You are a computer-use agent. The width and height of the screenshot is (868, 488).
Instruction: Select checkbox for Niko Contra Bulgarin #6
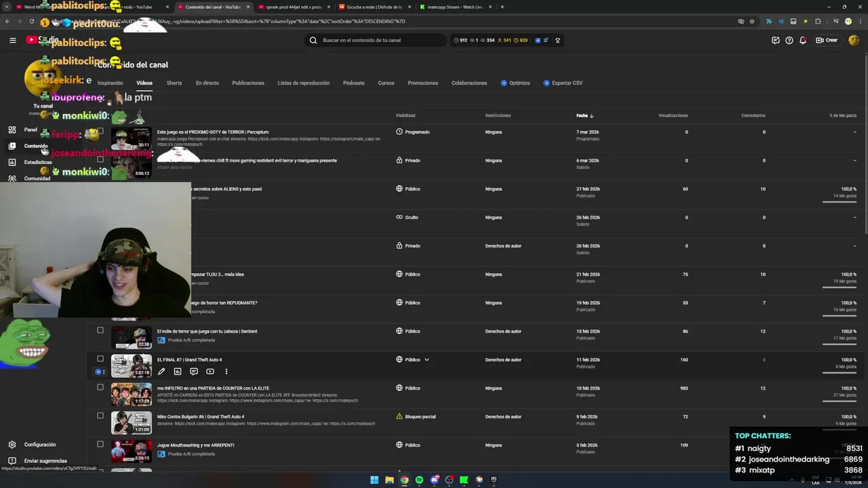(100, 415)
